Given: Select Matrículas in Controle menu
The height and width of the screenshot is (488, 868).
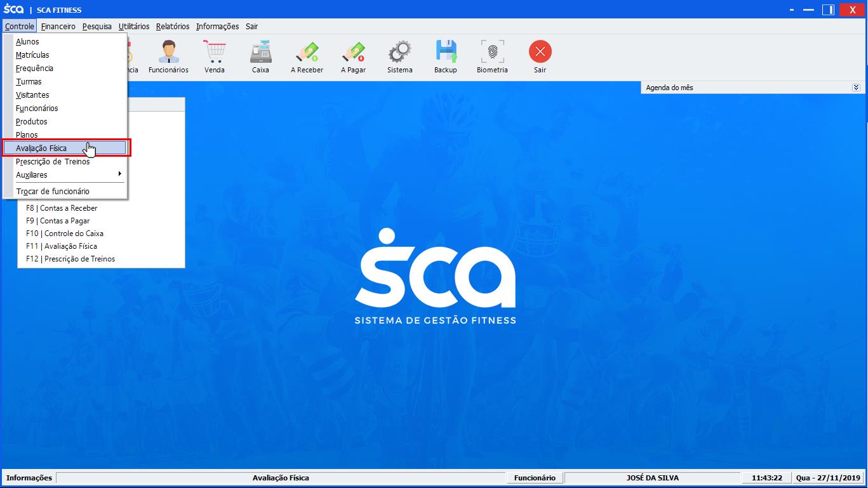Looking at the screenshot, I should point(64,55).
